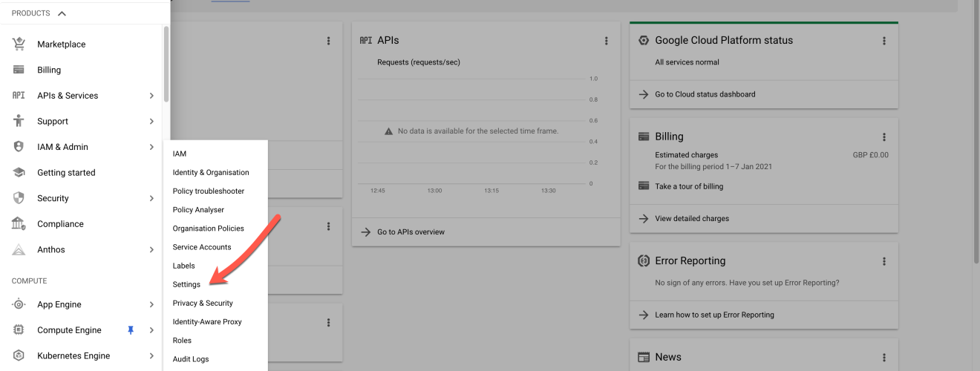Viewport: 980px width, 371px height.
Task: Click the No data is available message
Action: [478, 131]
